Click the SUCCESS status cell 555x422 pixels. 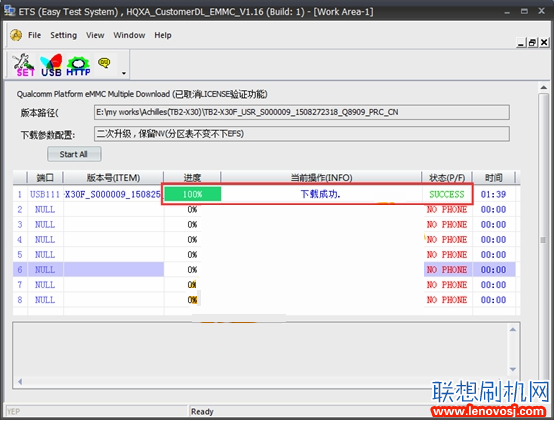(x=447, y=194)
